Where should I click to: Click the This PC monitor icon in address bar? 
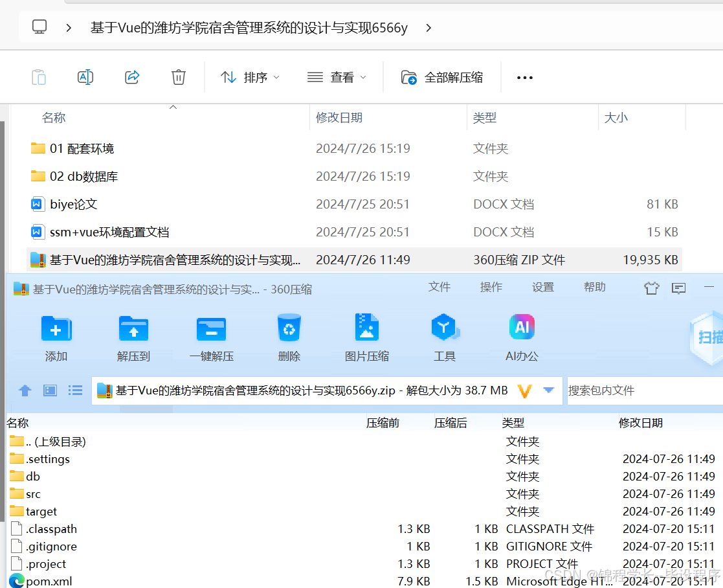pyautogui.click(x=39, y=27)
